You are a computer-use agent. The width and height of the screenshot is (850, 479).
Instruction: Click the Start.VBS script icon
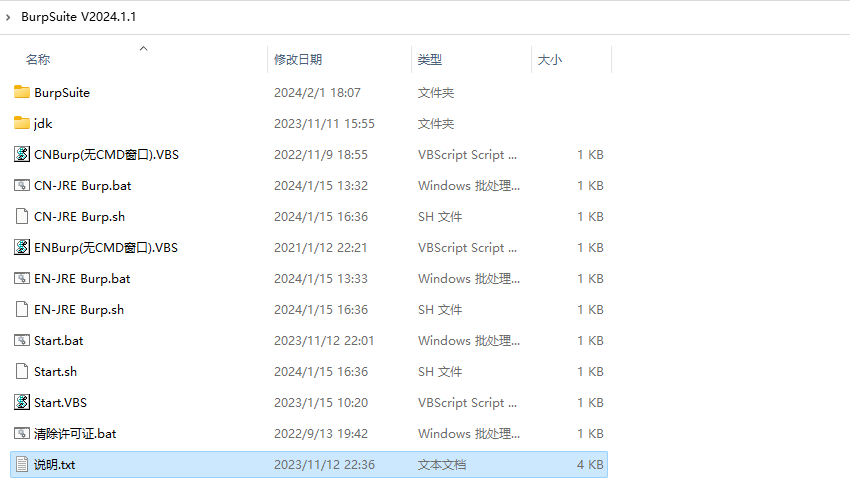pos(22,402)
